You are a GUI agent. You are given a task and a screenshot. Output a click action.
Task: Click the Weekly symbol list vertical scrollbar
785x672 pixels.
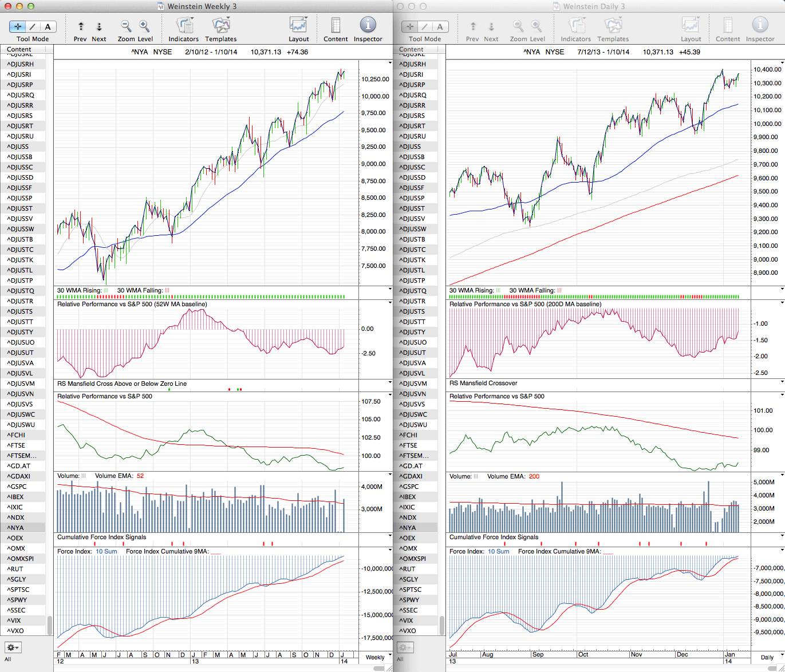coord(50,625)
